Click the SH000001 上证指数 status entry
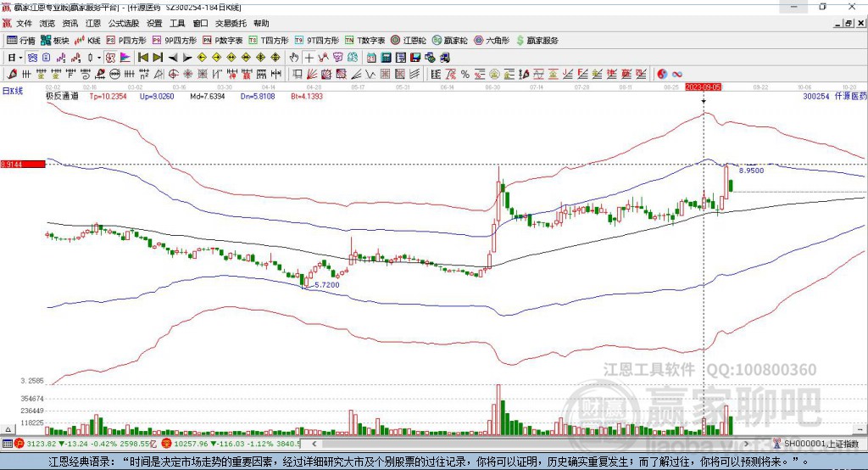 pyautogui.click(x=816, y=444)
